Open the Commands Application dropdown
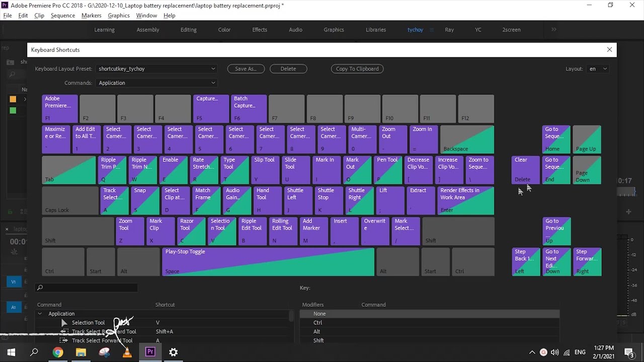Viewport: 644px width, 362px height. click(157, 83)
